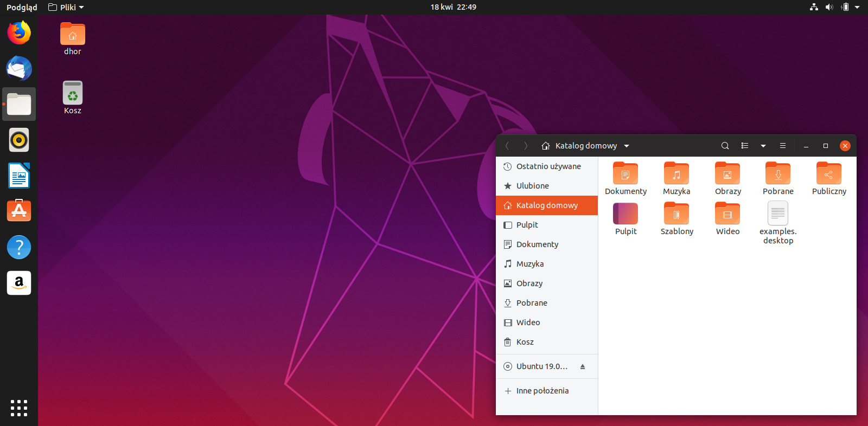The image size is (868, 426).
Task: Open view options dropdown arrow
Action: click(x=763, y=146)
